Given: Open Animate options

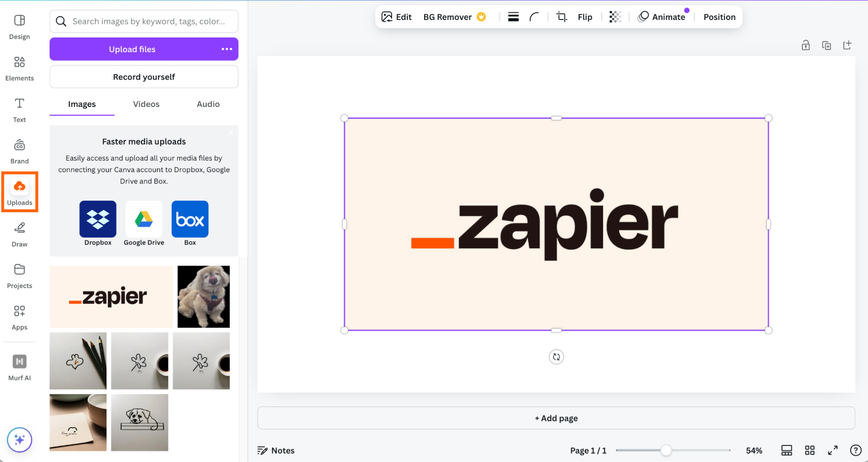Looking at the screenshot, I should (661, 17).
